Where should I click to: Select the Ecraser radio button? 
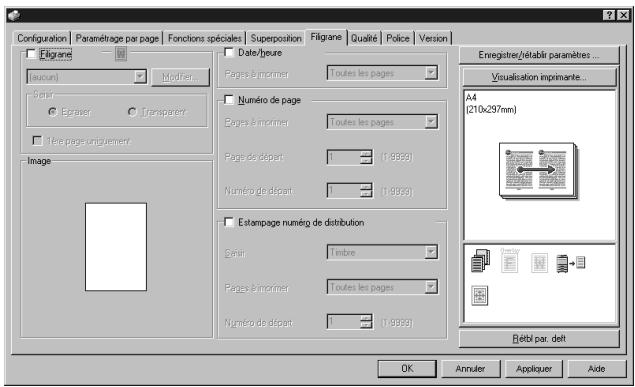pos(53,112)
